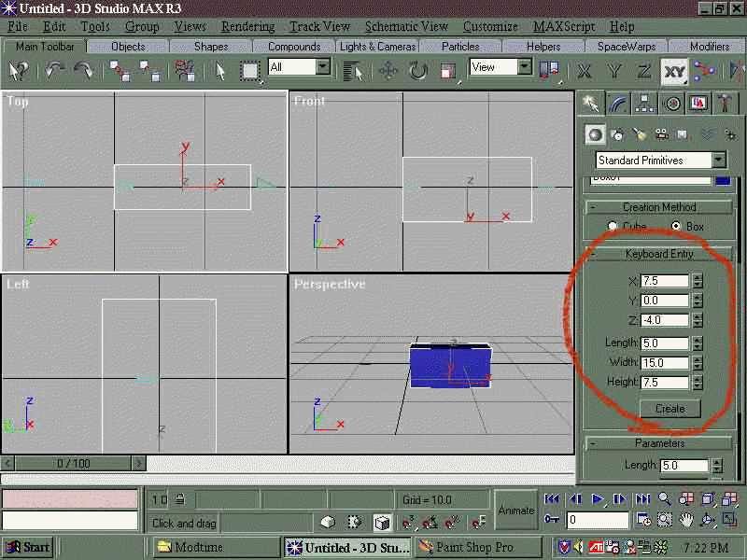Open the File menu
This screenshot has width=747, height=560.
pos(18,27)
